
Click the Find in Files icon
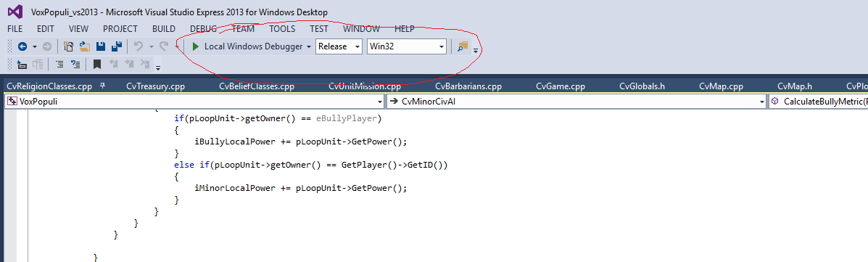pyautogui.click(x=463, y=46)
